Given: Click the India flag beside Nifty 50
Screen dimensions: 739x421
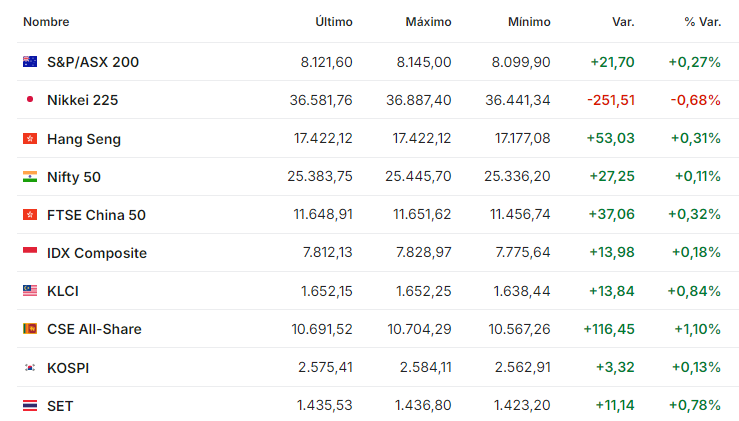Looking at the screenshot, I should point(30,176).
